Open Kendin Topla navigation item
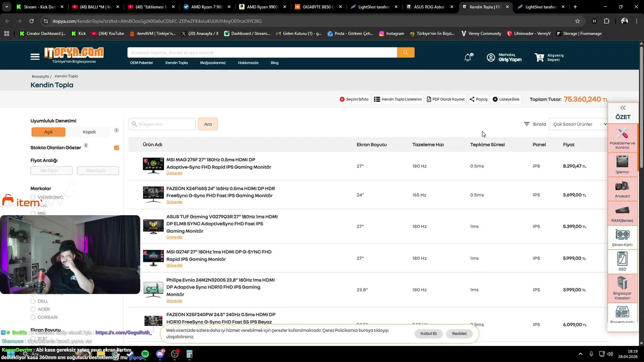 coord(177,63)
